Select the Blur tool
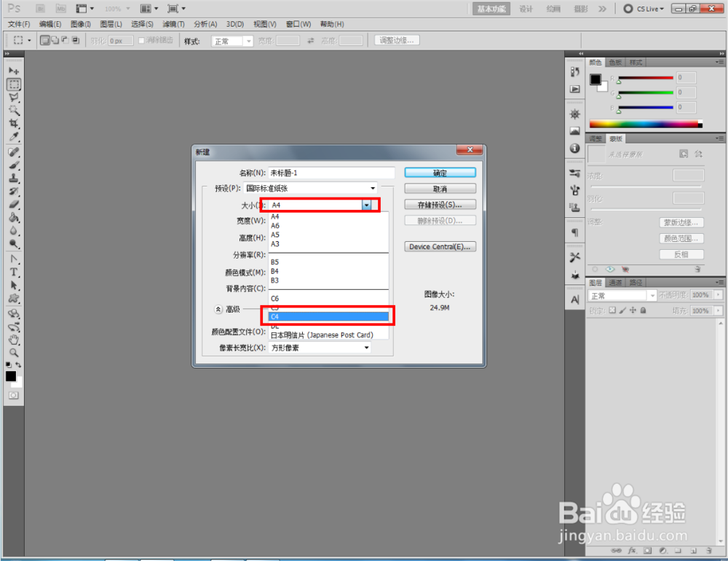Viewport: 728px width, 561px height. tap(14, 230)
